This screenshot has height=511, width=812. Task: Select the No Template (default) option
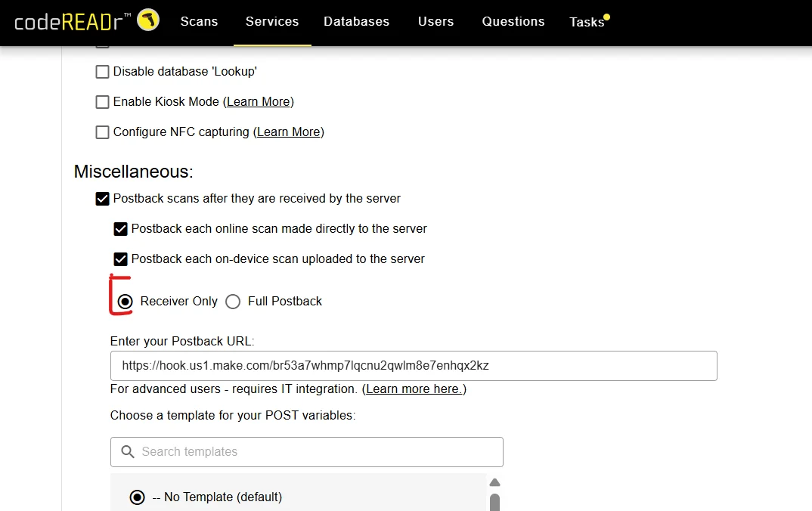[x=138, y=497]
